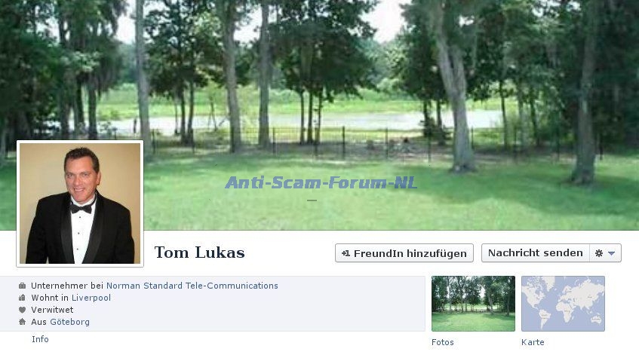The height and width of the screenshot is (364, 639).
Task: Open the Fotos thumbnail with trees
Action: tap(473, 304)
